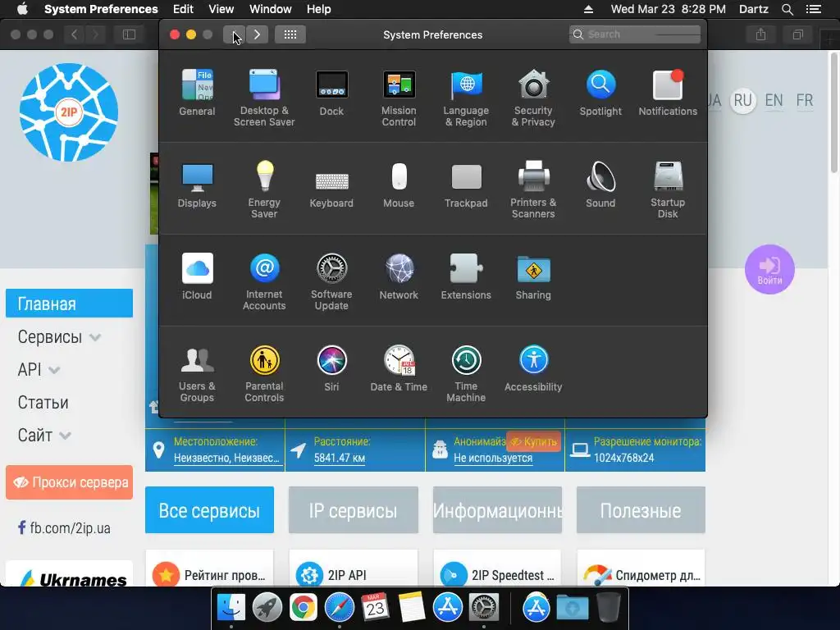Open Internet Accounts preferences

click(x=264, y=282)
